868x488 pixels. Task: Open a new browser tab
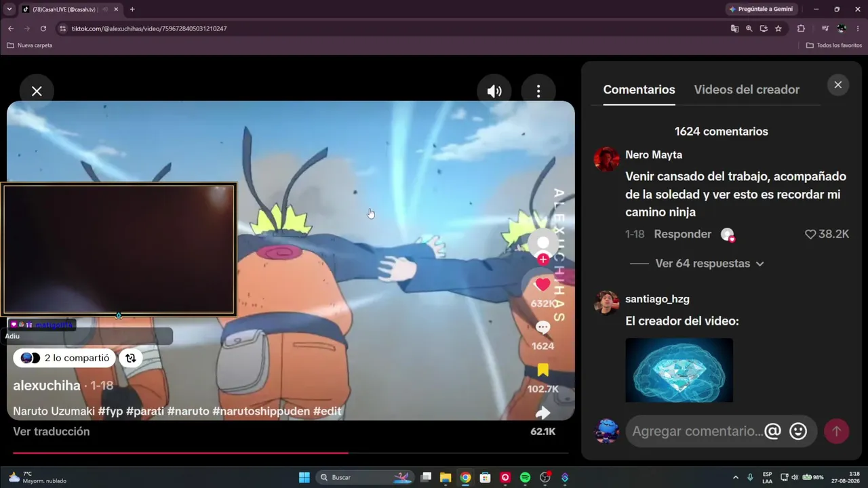132,9
